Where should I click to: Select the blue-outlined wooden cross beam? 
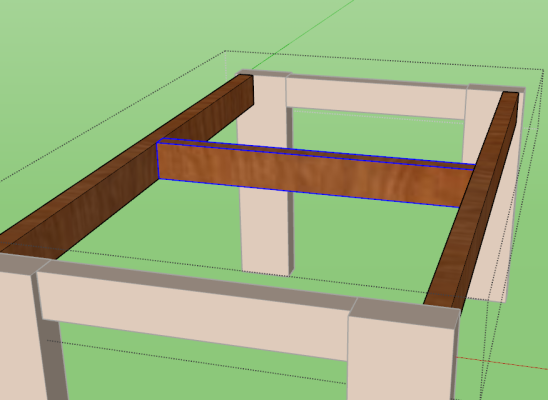(315, 174)
